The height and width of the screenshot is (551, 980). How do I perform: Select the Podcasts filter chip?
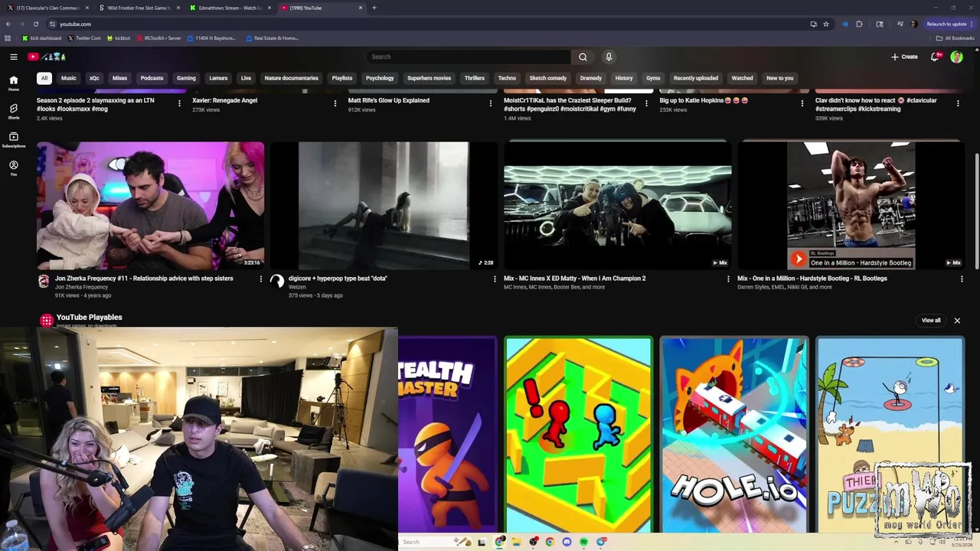(152, 78)
